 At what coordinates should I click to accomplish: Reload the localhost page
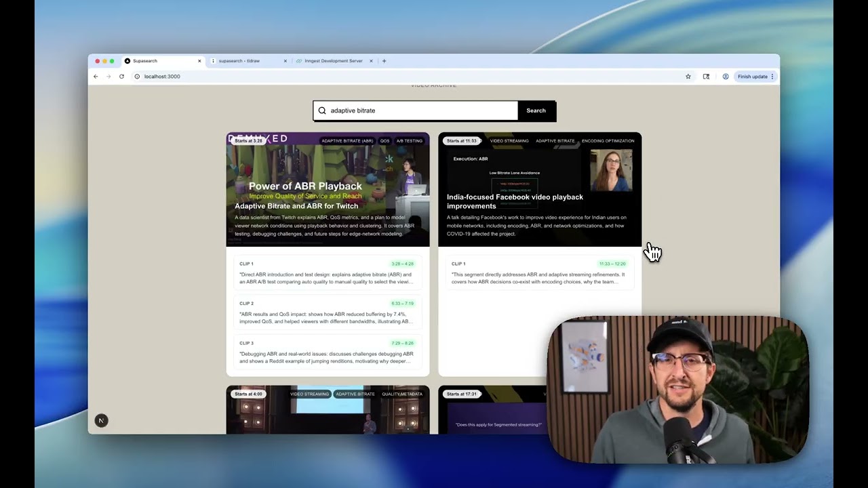[x=121, y=77]
